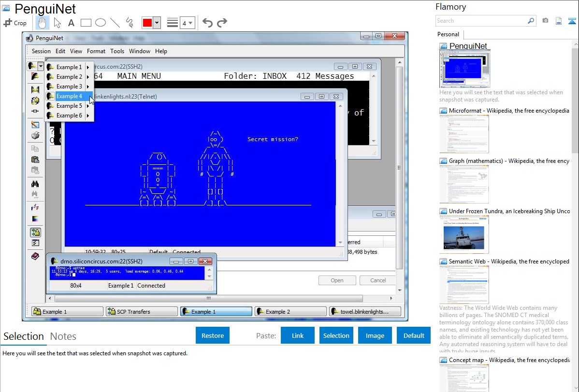Open the Semantic Web snapshot thumbnail

[464, 285]
